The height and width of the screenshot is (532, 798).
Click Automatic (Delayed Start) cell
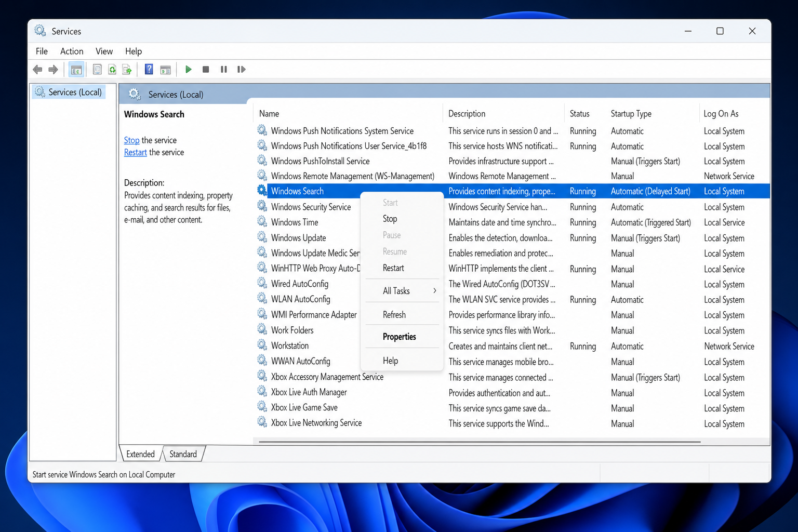[x=650, y=191]
